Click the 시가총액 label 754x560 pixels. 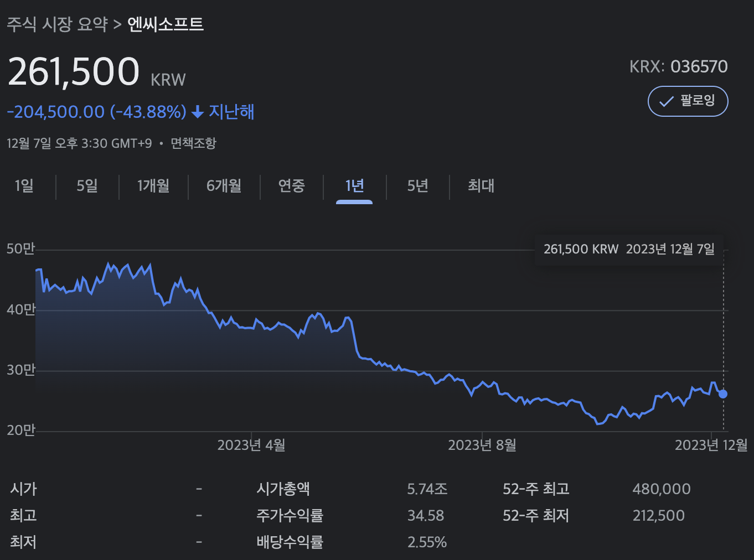283,489
